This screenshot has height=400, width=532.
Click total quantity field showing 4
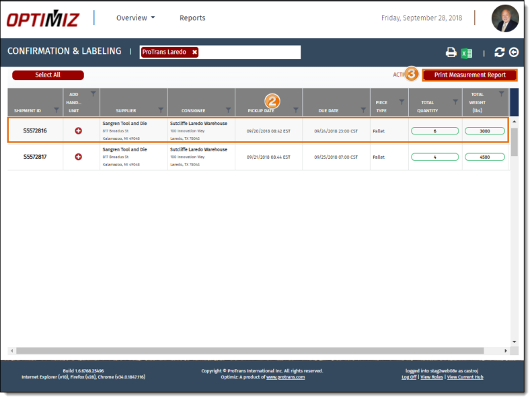tap(434, 157)
